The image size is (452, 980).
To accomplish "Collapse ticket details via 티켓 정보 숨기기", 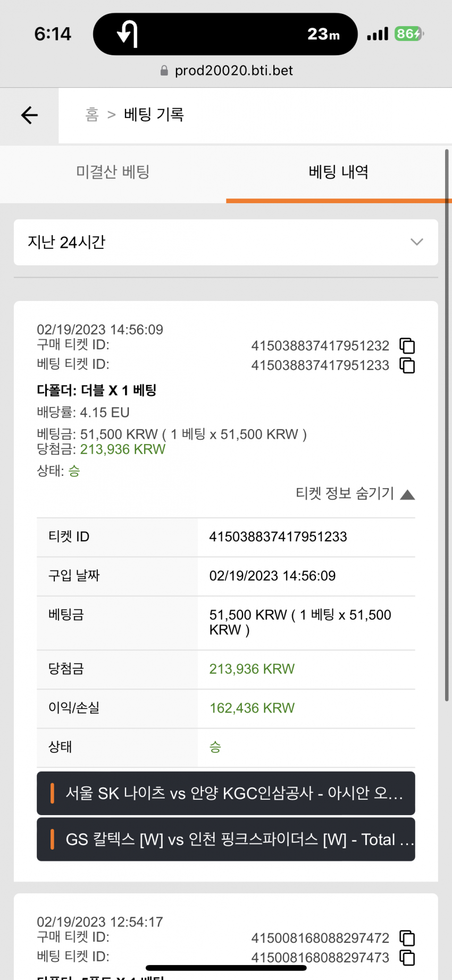I will (x=355, y=493).
